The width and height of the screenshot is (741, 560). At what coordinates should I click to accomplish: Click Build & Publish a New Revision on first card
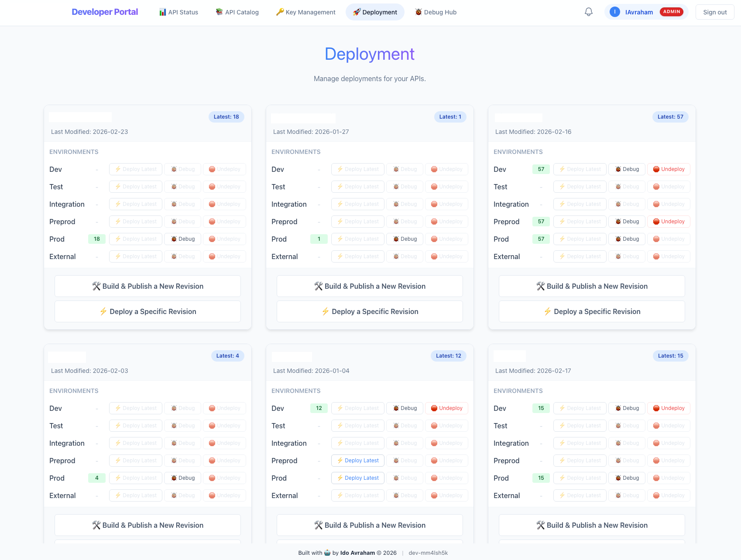point(148,286)
